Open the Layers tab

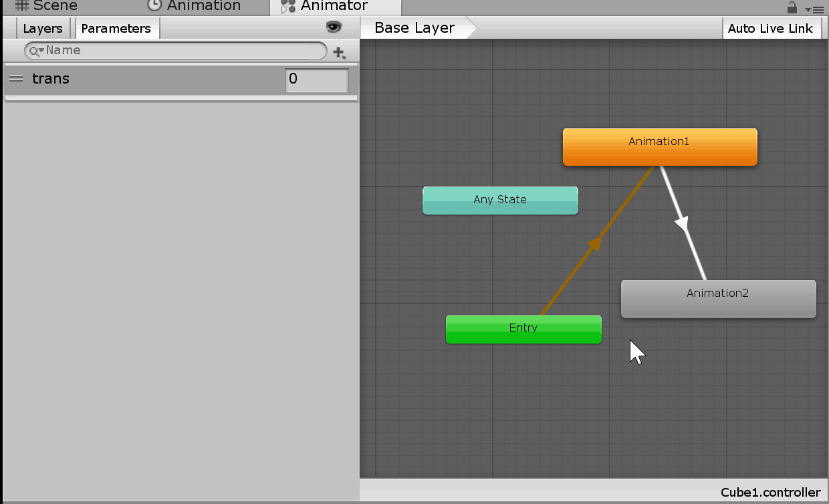tap(42, 29)
